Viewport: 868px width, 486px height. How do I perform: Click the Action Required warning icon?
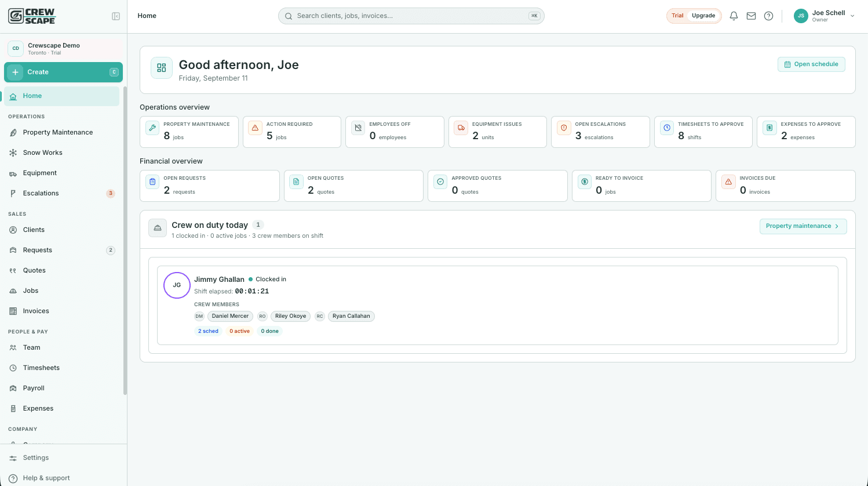point(255,128)
